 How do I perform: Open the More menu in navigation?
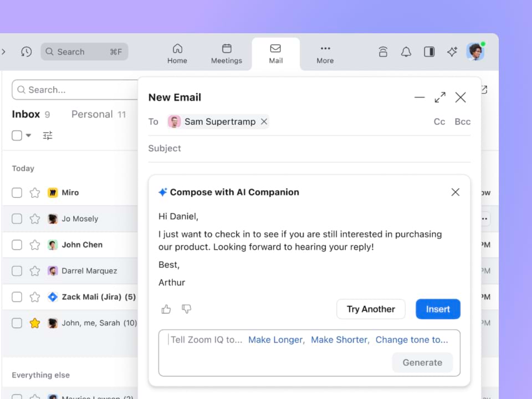[325, 54]
